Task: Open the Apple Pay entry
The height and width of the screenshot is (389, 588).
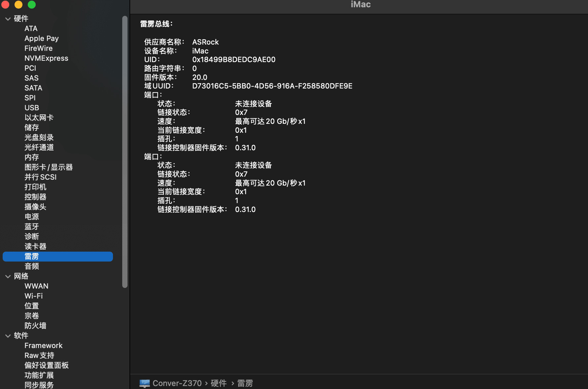Action: click(42, 39)
